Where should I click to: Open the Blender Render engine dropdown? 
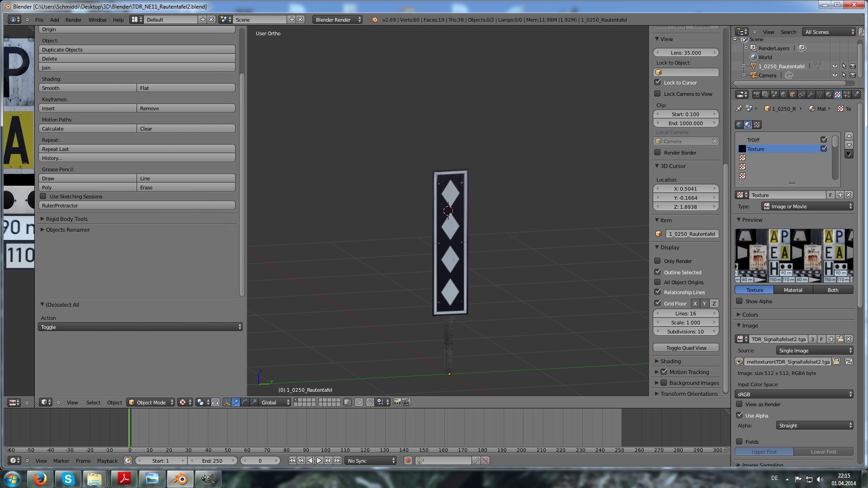337,19
